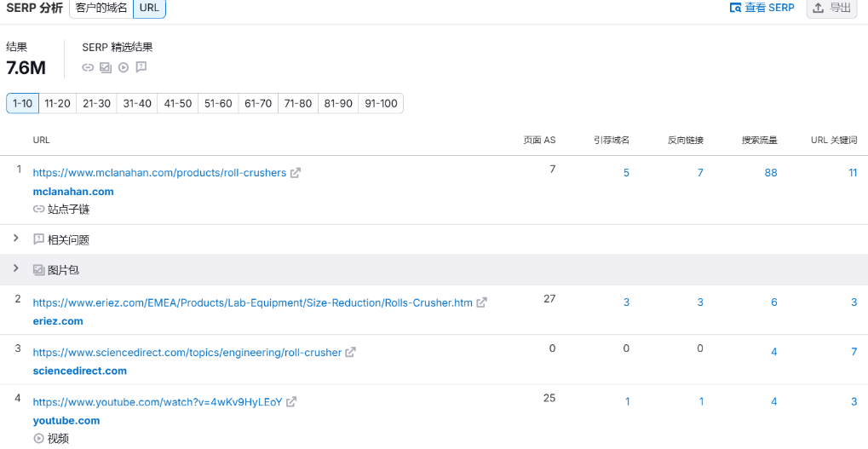Open the eriez.com Rolls-Crusher.htm URL

[x=252, y=302]
